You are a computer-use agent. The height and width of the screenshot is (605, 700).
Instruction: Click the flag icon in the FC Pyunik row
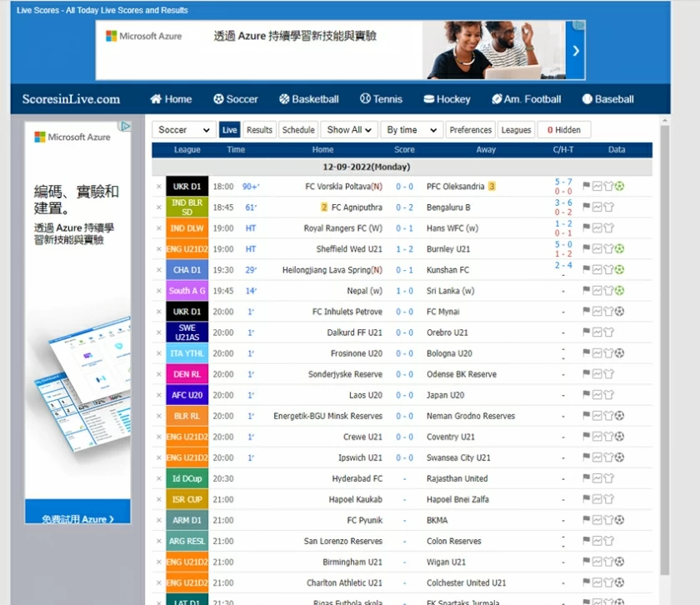pos(587,520)
